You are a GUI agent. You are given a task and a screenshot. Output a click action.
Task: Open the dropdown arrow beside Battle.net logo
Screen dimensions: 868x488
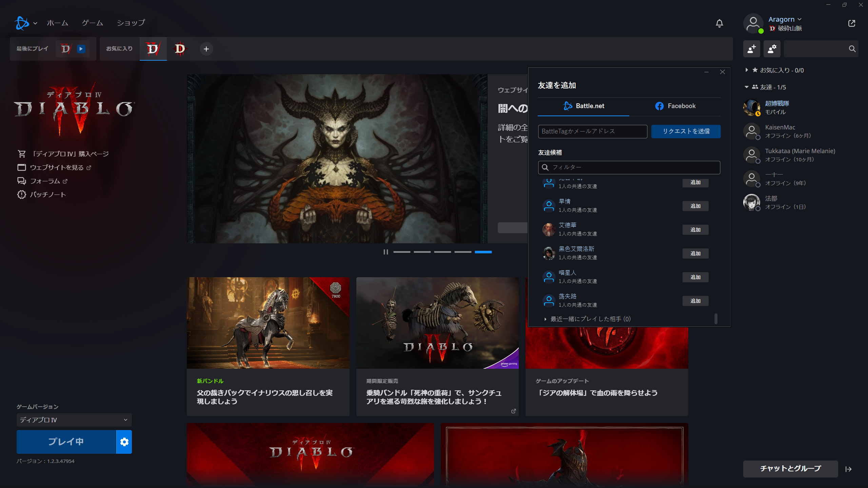[35, 23]
